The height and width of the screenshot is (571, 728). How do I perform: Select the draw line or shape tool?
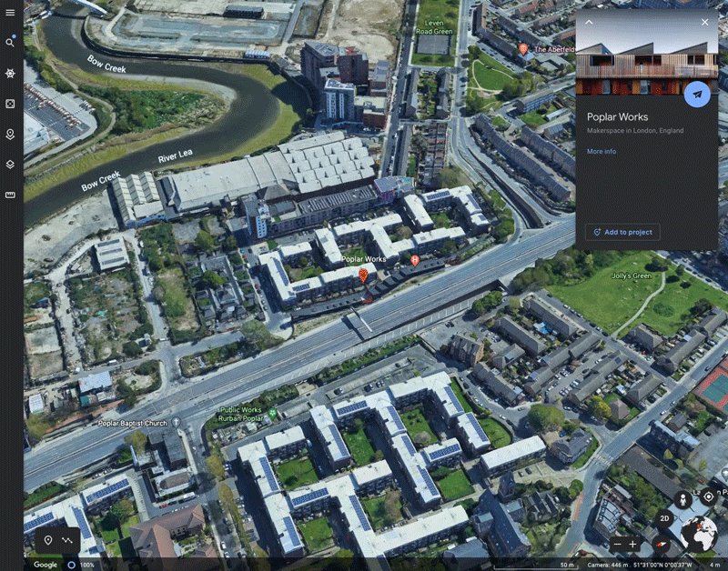pyautogui.click(x=67, y=540)
